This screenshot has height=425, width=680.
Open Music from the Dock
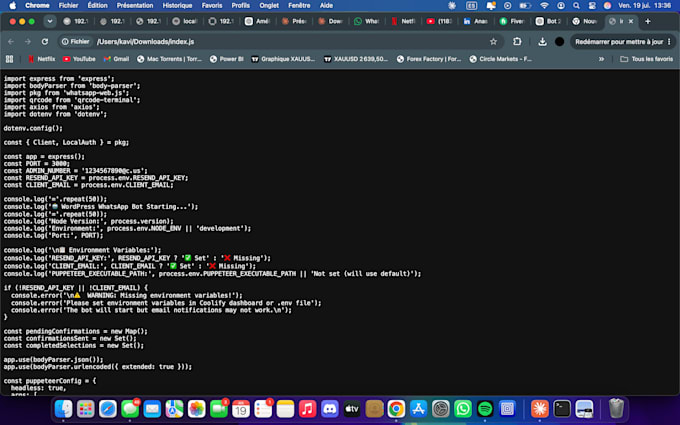(307, 409)
